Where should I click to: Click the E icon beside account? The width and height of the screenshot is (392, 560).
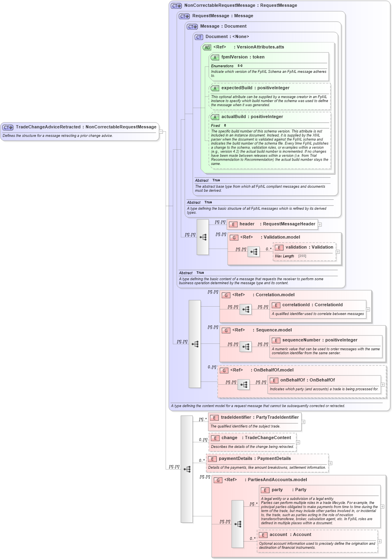pyautogui.click(x=263, y=535)
